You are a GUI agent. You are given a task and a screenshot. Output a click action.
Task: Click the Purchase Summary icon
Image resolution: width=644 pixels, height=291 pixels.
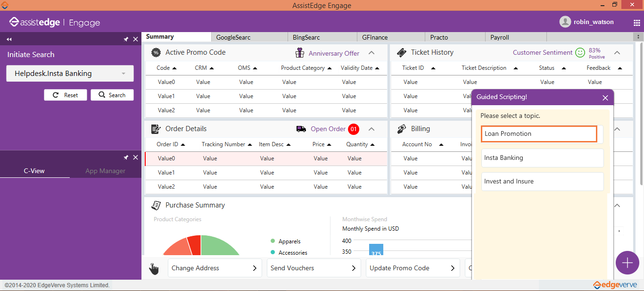coord(156,205)
